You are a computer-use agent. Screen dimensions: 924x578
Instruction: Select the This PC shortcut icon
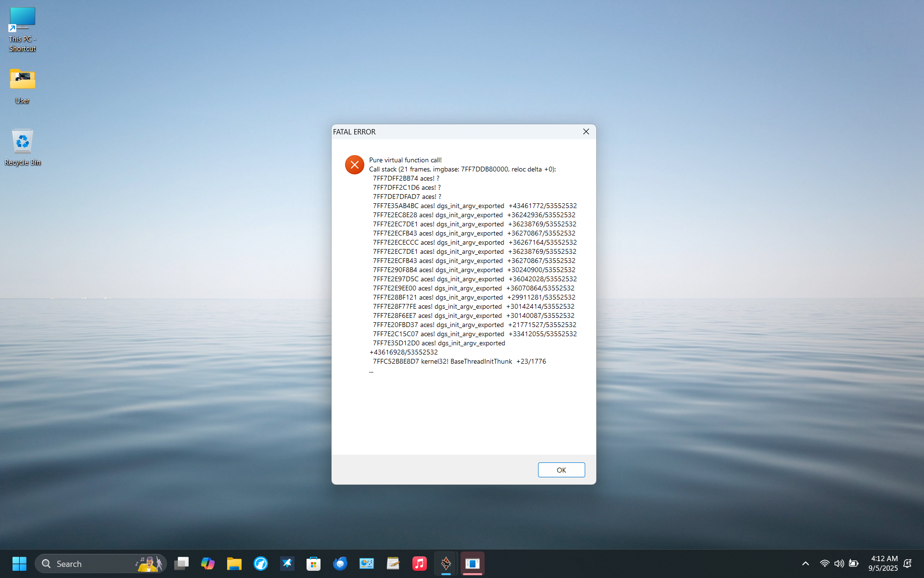click(x=22, y=29)
